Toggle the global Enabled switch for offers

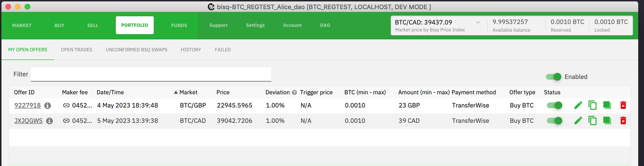coord(554,77)
